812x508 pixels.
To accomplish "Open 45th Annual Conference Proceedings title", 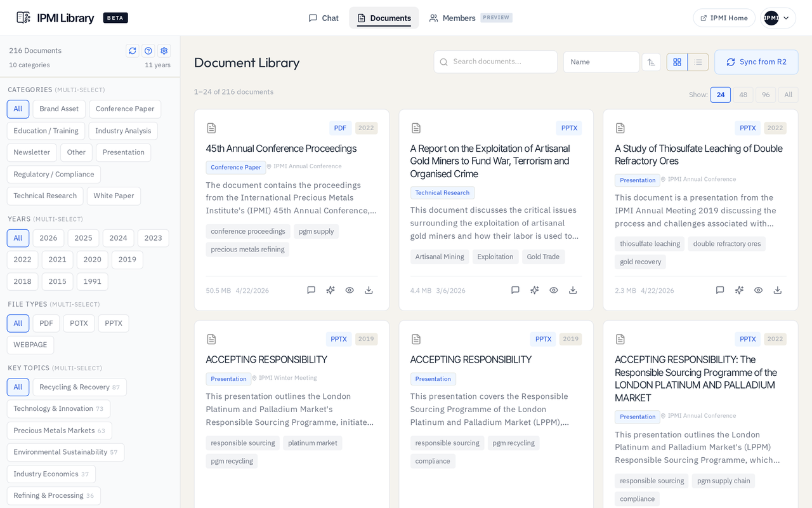I will coord(281,149).
